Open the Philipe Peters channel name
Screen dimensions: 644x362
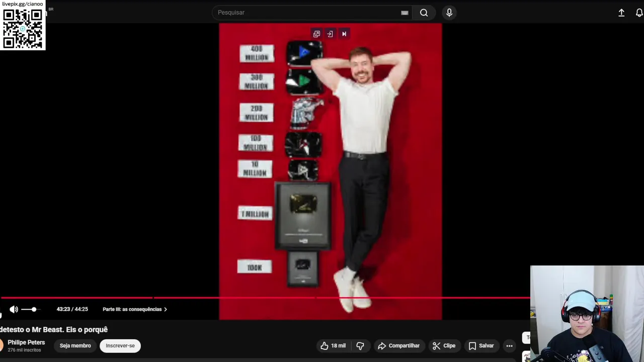(x=26, y=342)
